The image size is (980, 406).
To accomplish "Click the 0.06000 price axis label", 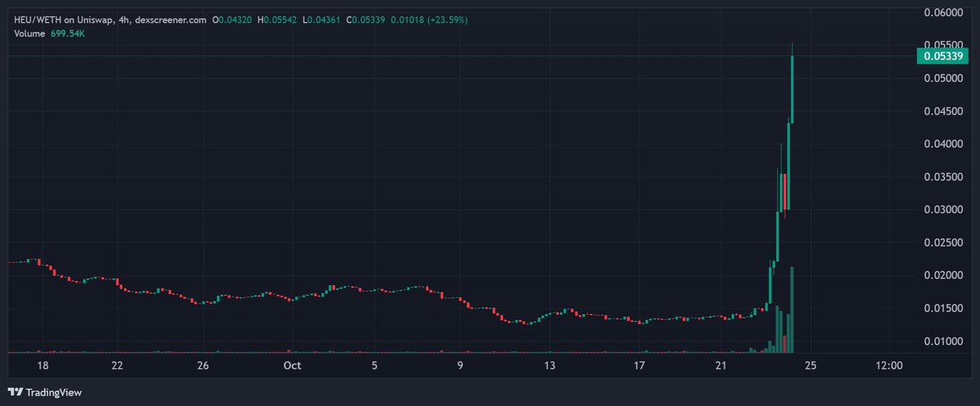I will pos(942,13).
